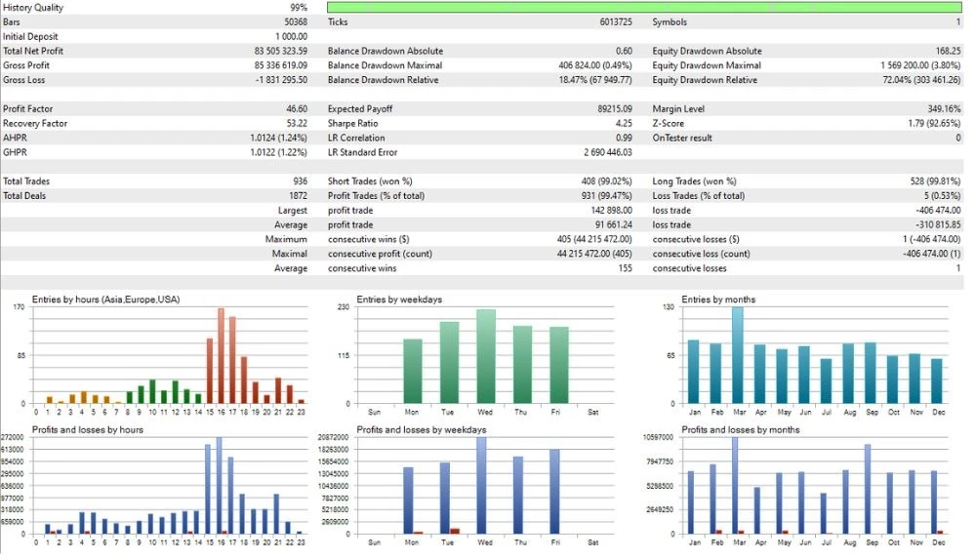Click the Largest loss trade value
The width and height of the screenshot is (975, 560).
pos(938,210)
